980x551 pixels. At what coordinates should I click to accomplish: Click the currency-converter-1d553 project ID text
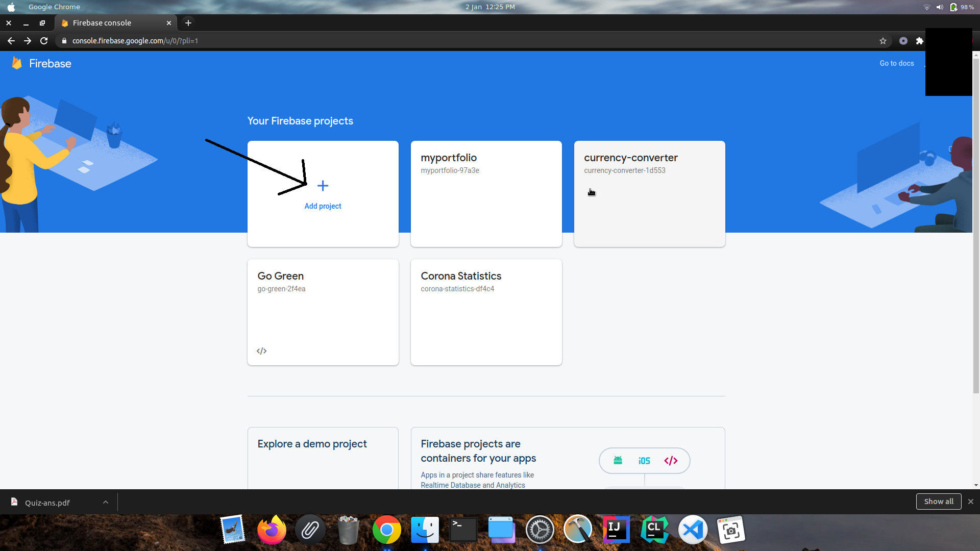coord(625,170)
